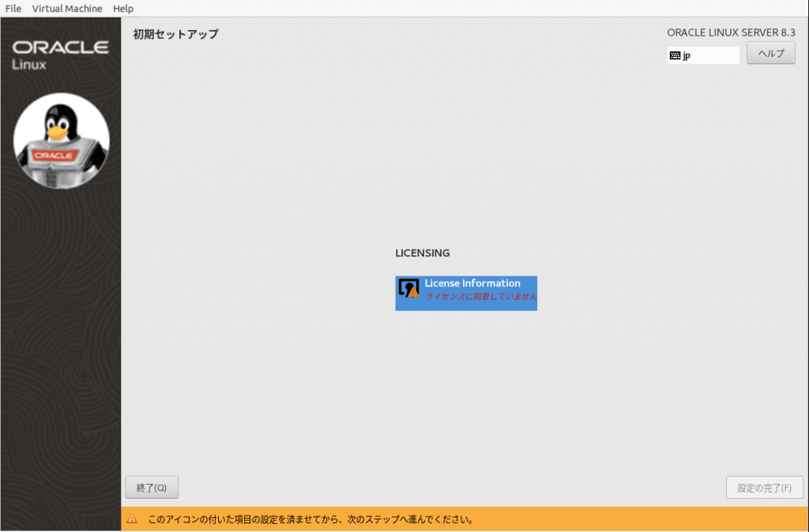Open the Help menu in menu bar

click(x=123, y=9)
